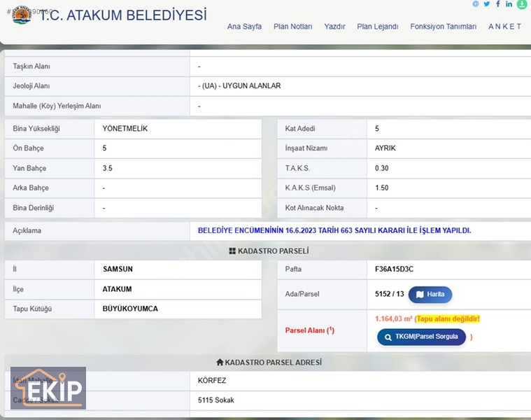Click the ATAKUM district value
Screen dimensions: 531x420
117,289
